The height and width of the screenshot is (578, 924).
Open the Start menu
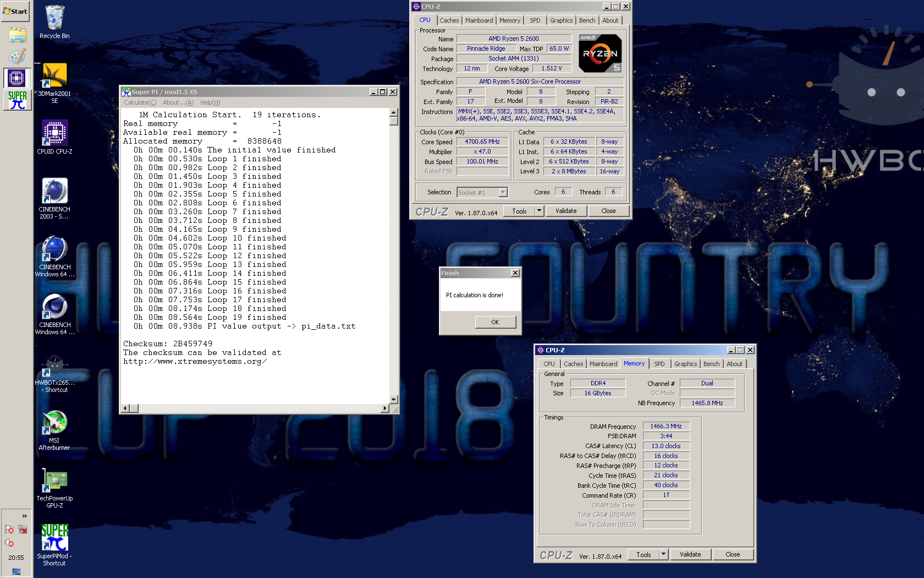[x=15, y=11]
